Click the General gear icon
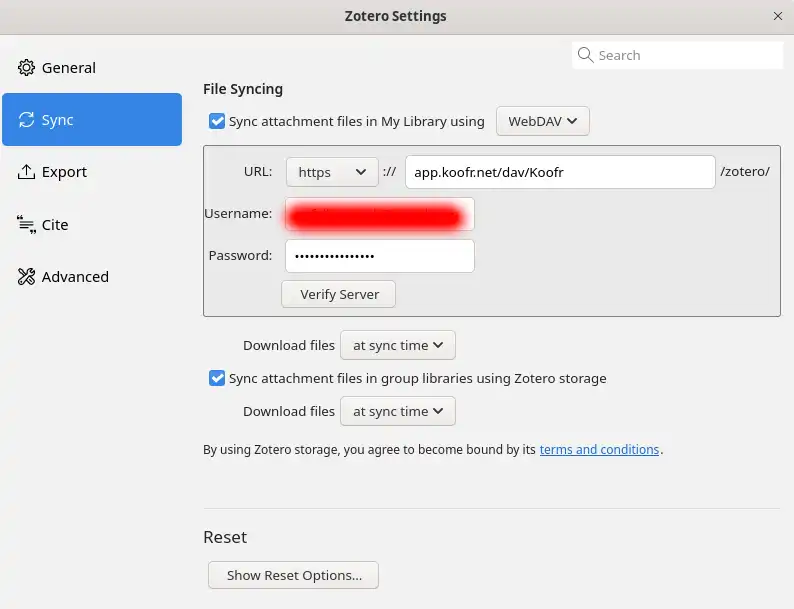 [26, 68]
